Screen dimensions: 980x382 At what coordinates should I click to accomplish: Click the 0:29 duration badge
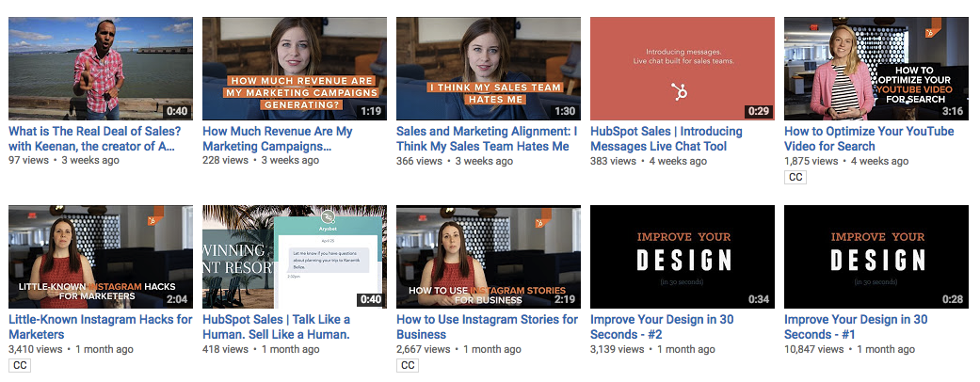click(x=758, y=112)
